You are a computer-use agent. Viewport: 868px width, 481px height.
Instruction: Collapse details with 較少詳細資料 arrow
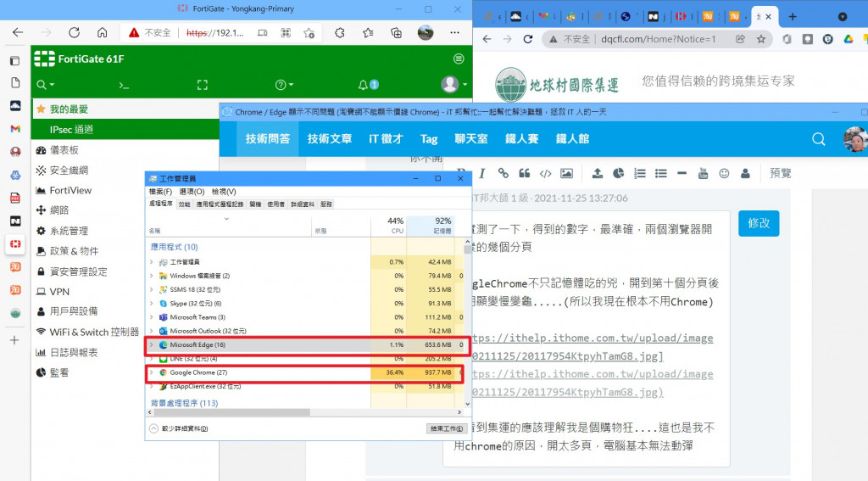154,428
